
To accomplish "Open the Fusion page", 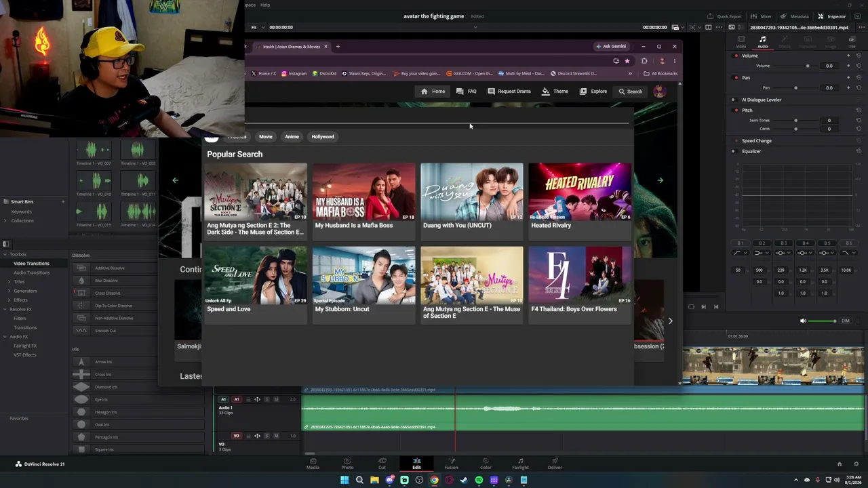I will [x=451, y=464].
